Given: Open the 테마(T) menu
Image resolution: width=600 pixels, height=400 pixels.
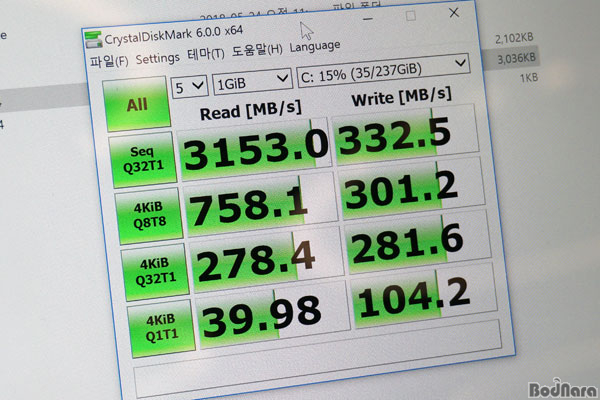Looking at the screenshot, I should (205, 55).
